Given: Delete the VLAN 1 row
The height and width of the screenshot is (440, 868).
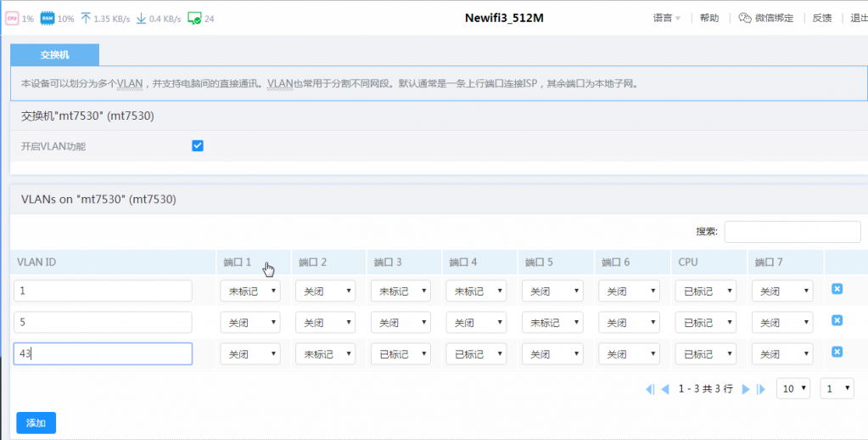Looking at the screenshot, I should (837, 289).
